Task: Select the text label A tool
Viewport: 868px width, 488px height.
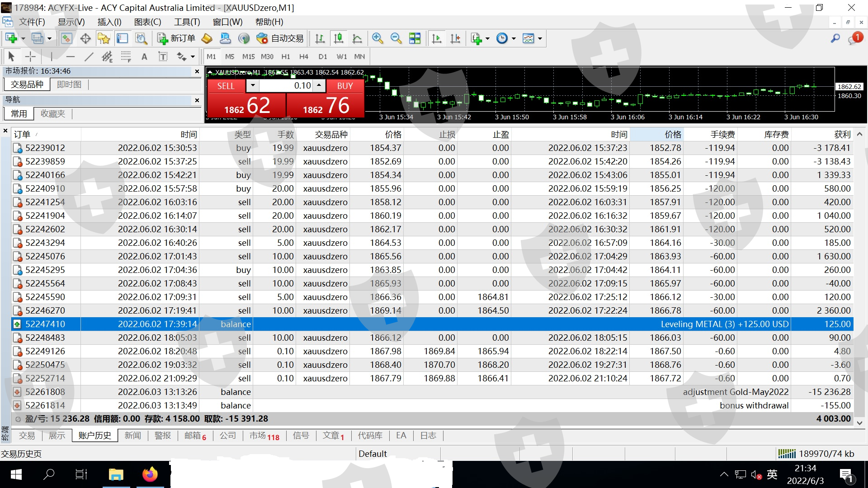Action: click(x=144, y=56)
